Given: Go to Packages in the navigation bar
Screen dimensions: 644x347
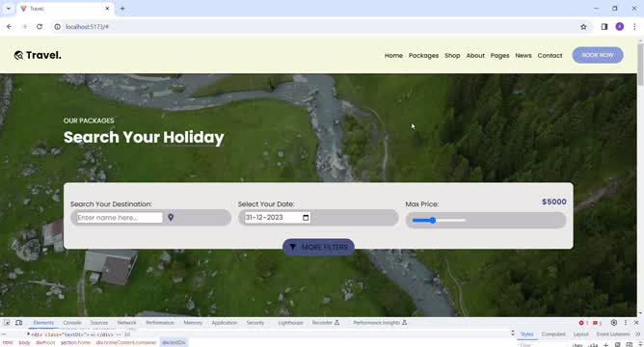Looking at the screenshot, I should click(423, 56).
